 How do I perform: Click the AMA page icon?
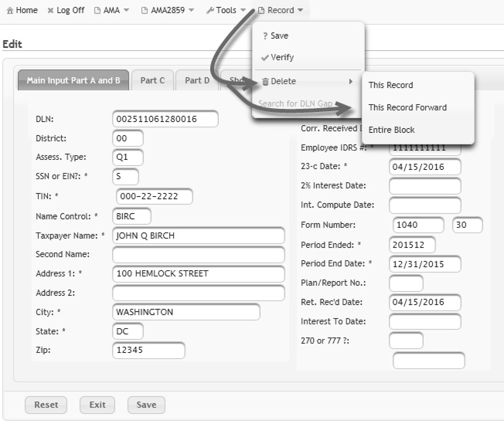click(97, 11)
